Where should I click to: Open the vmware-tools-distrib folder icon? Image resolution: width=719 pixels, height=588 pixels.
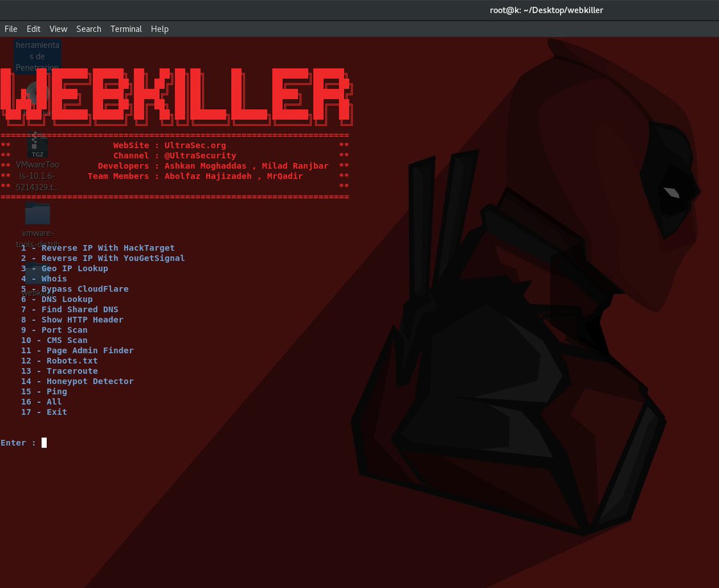[x=37, y=213]
